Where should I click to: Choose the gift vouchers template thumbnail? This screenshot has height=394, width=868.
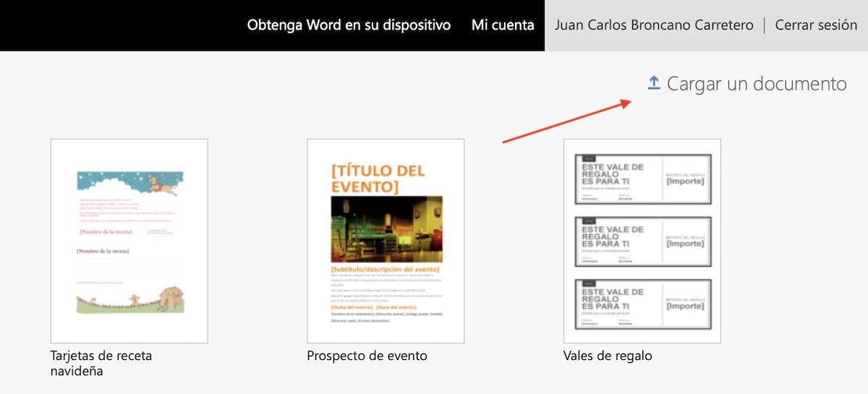642,241
